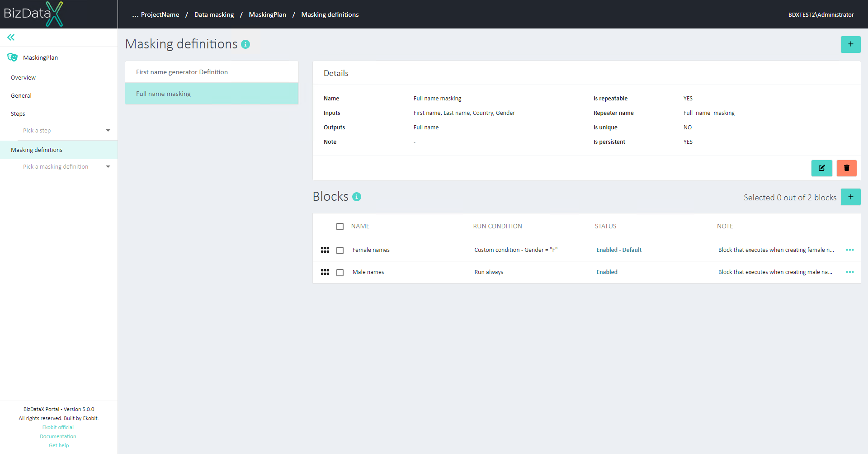Add new masking definition with plus button
Screen dimensions: 868x454
(850, 44)
